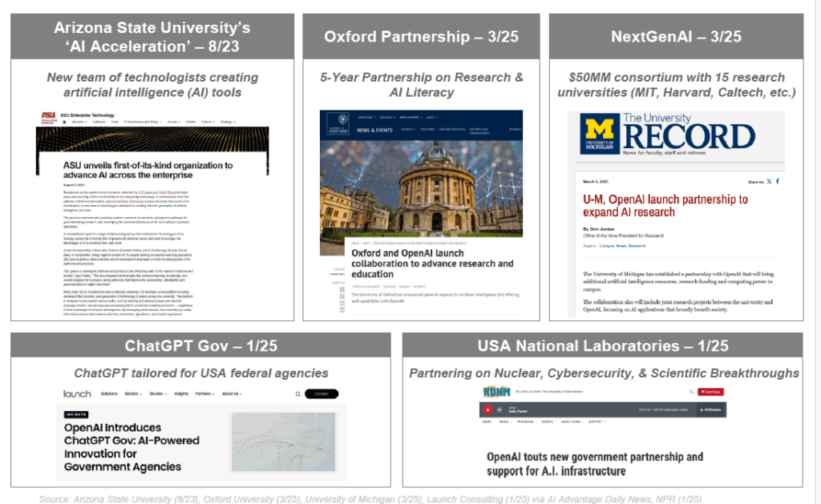Click "Partnering on Nuclear, Cybersecurity" subtitle
Viewport: 821px width, 504px height.
point(604,373)
